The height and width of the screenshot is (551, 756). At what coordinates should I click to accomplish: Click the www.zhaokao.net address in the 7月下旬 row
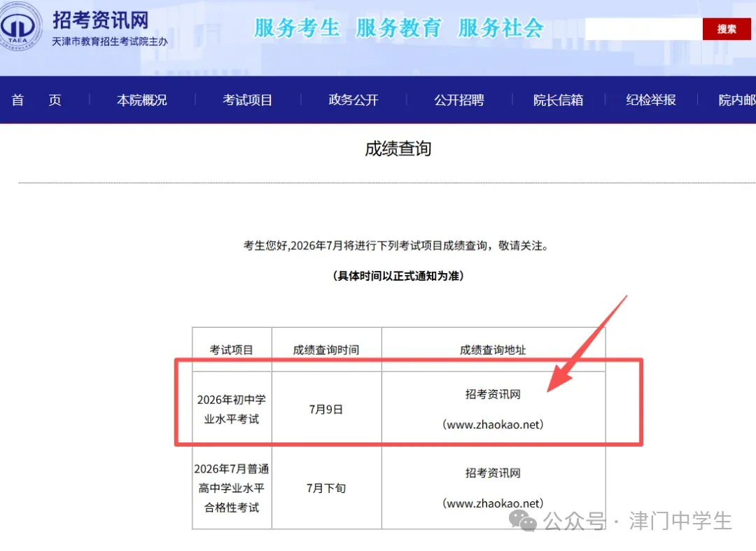(493, 503)
